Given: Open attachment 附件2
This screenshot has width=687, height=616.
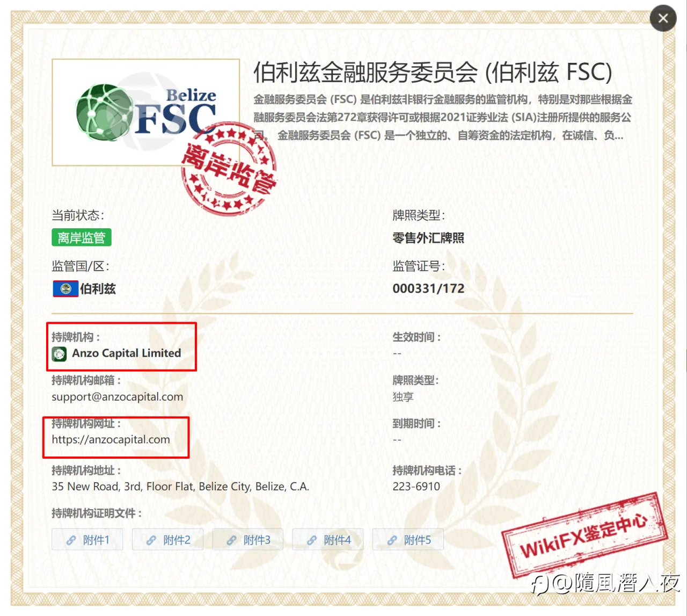Looking at the screenshot, I should (167, 540).
